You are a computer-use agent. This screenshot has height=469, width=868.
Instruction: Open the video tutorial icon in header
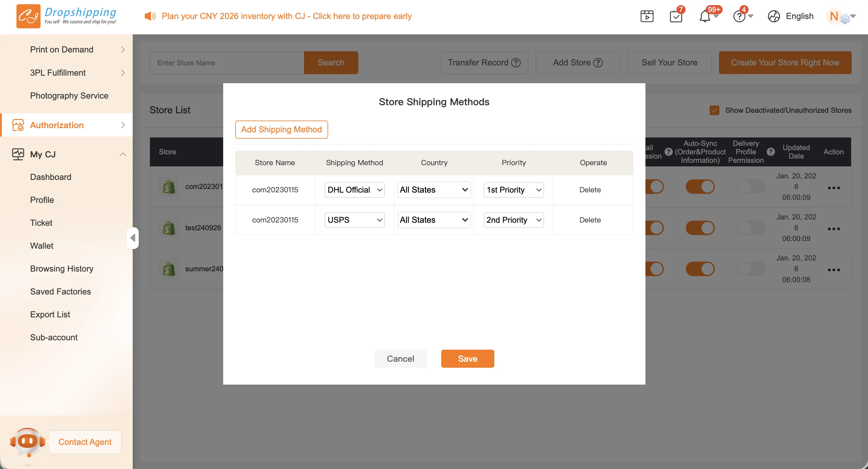pyautogui.click(x=647, y=16)
